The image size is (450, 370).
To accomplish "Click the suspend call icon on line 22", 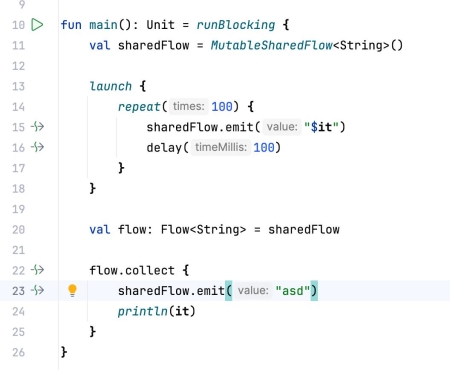I will tap(37, 270).
